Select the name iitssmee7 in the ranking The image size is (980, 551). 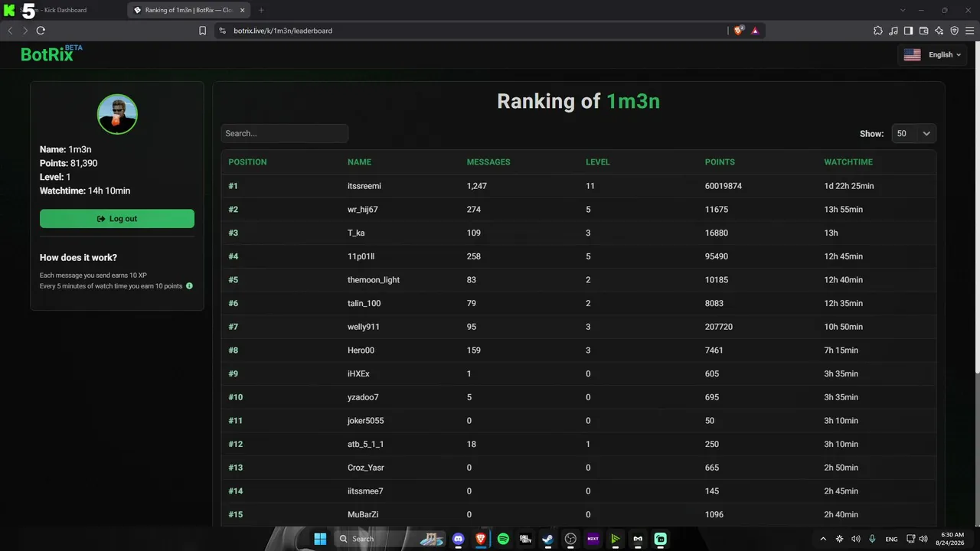(365, 491)
